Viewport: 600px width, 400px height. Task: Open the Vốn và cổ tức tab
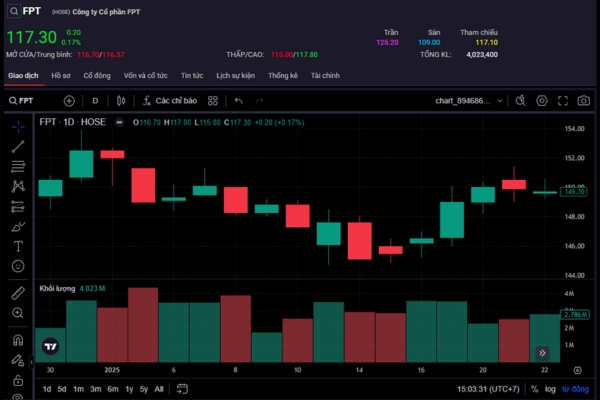pos(145,75)
